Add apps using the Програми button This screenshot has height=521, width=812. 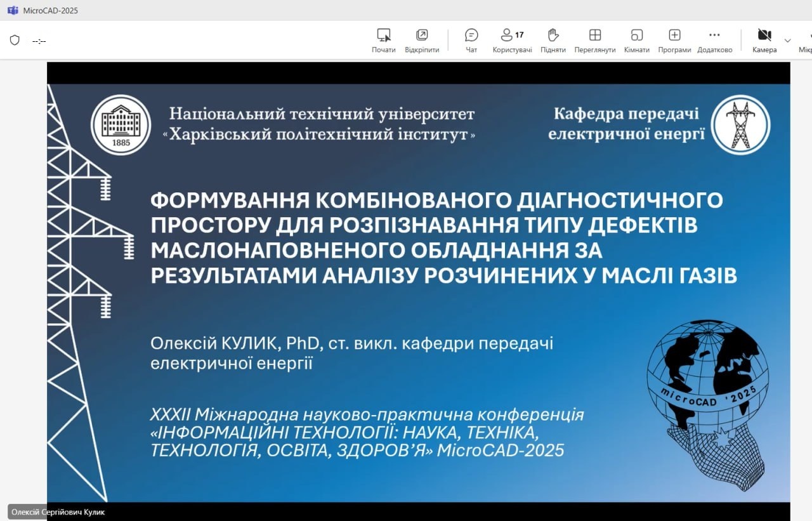pos(674,41)
